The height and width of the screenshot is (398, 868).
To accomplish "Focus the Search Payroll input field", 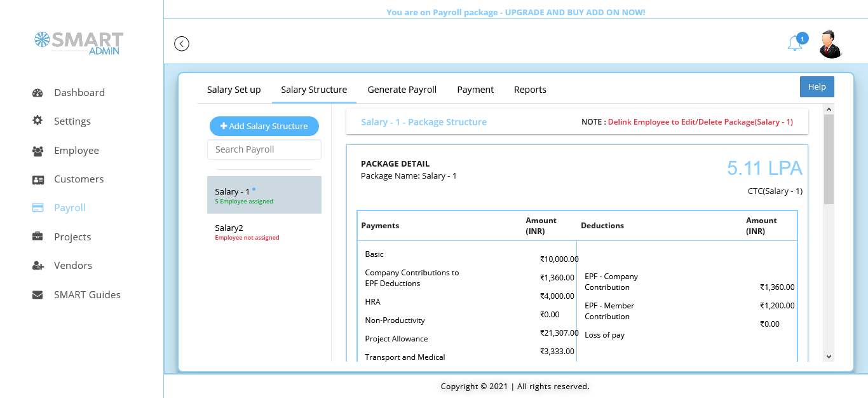I will (264, 149).
